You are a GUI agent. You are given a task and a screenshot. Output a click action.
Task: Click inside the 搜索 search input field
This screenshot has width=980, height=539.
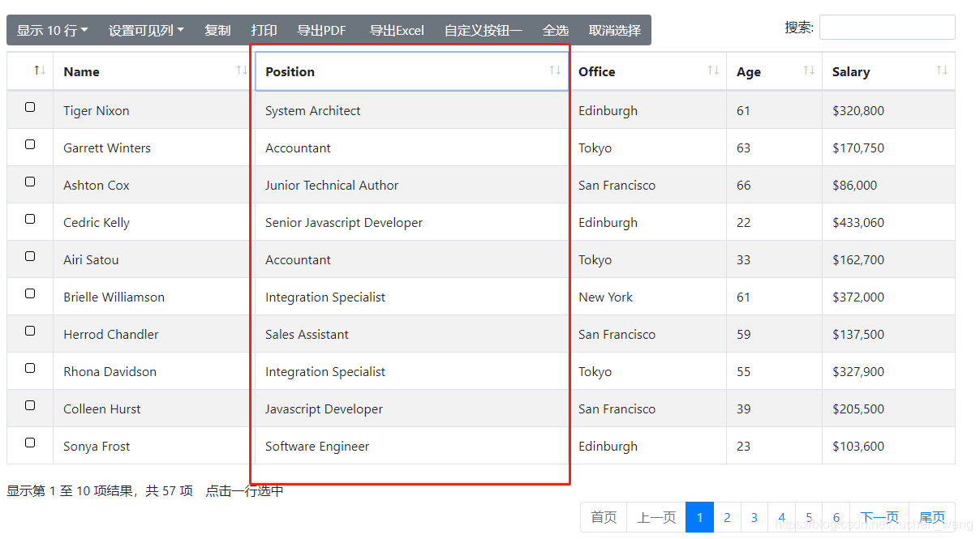[x=887, y=27]
